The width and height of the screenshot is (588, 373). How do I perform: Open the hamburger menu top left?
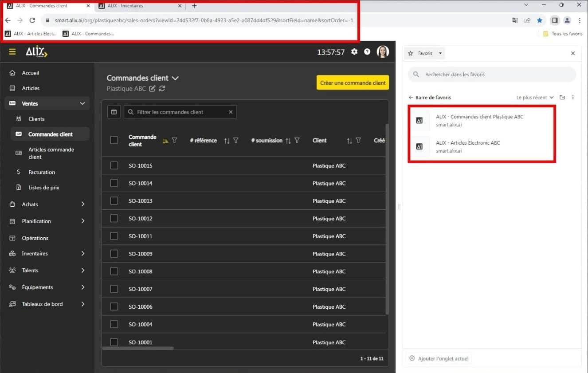pos(12,51)
